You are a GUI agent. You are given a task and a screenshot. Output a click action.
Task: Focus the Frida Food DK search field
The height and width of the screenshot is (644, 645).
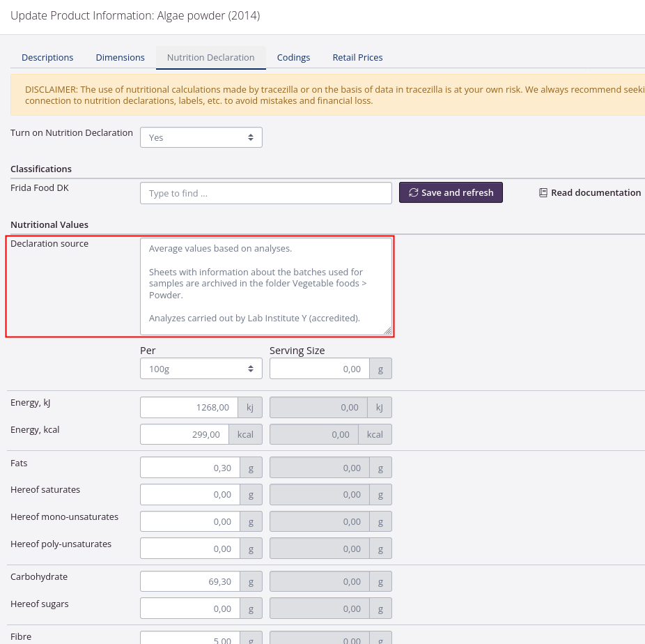pos(265,193)
